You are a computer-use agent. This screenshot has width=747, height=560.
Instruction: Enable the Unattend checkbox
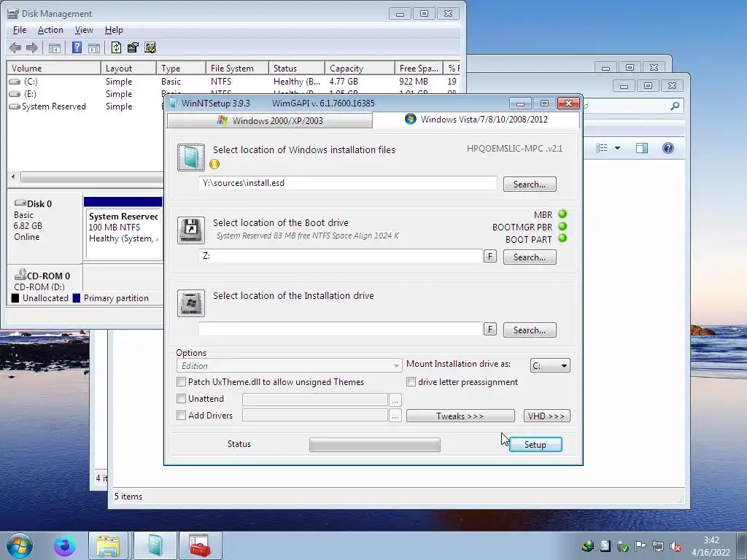(181, 399)
